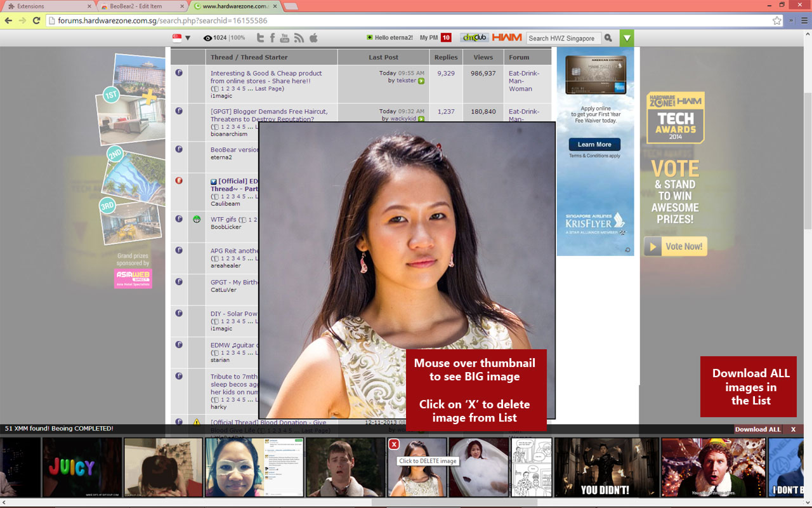Open the RSS feed icon

point(299,38)
